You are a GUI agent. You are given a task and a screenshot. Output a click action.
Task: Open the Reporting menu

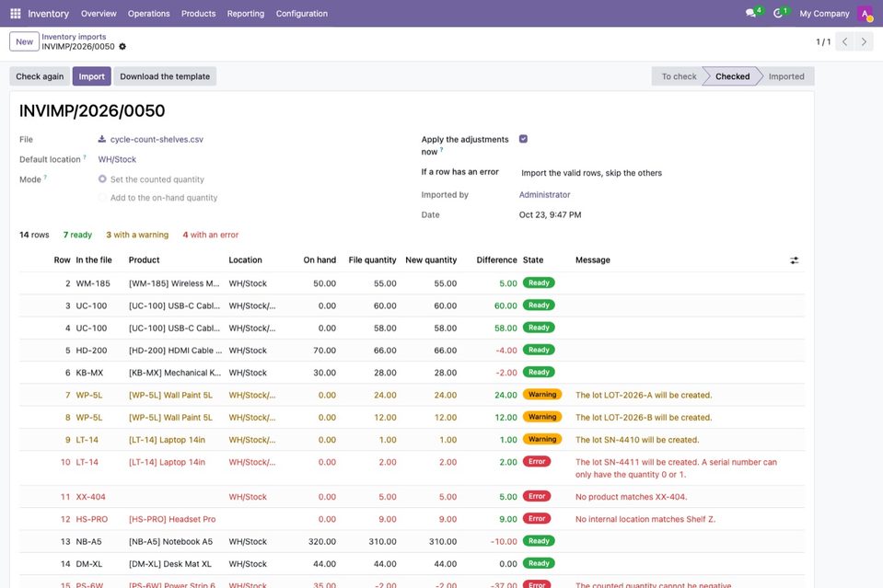tap(246, 14)
